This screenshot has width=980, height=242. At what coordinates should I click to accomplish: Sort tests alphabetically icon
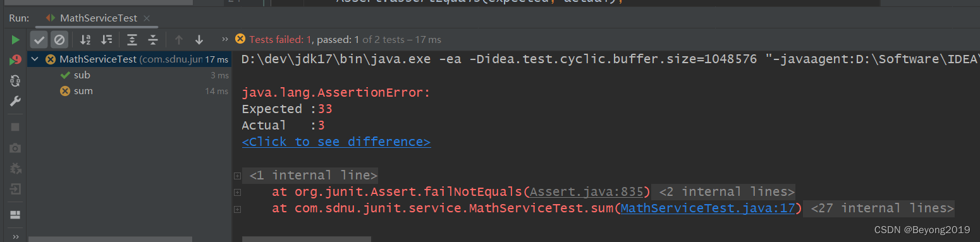[86, 40]
